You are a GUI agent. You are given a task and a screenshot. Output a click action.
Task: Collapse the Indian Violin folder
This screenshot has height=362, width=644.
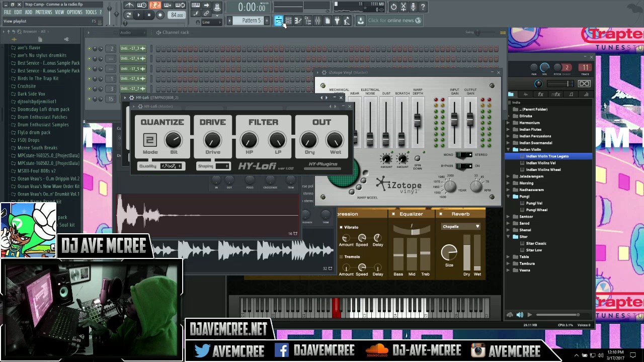click(508, 149)
